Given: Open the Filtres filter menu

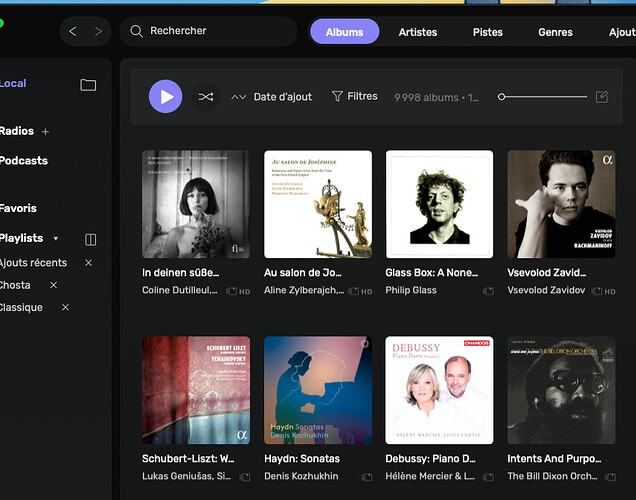Looking at the screenshot, I should click(x=362, y=96).
